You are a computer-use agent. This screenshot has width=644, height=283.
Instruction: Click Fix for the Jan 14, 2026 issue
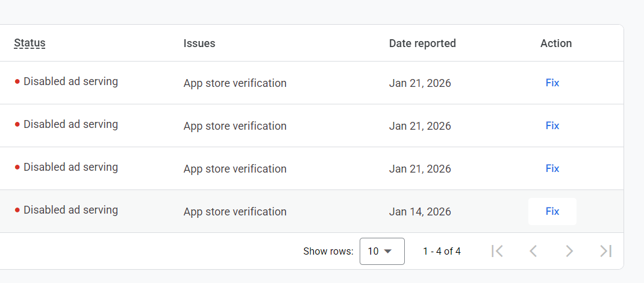click(x=552, y=211)
